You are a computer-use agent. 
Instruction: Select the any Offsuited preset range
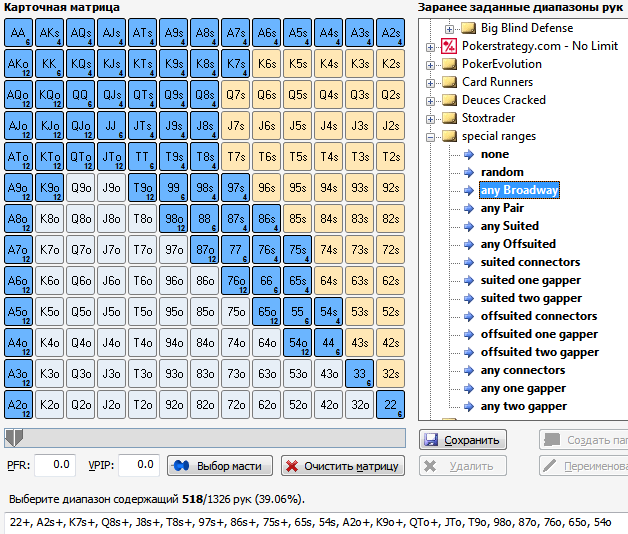(518, 244)
